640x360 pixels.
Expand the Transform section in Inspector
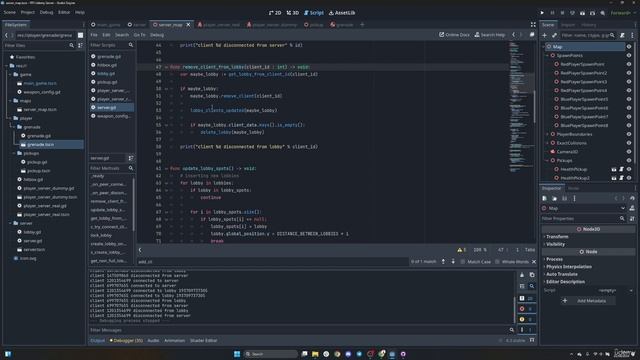pos(557,237)
